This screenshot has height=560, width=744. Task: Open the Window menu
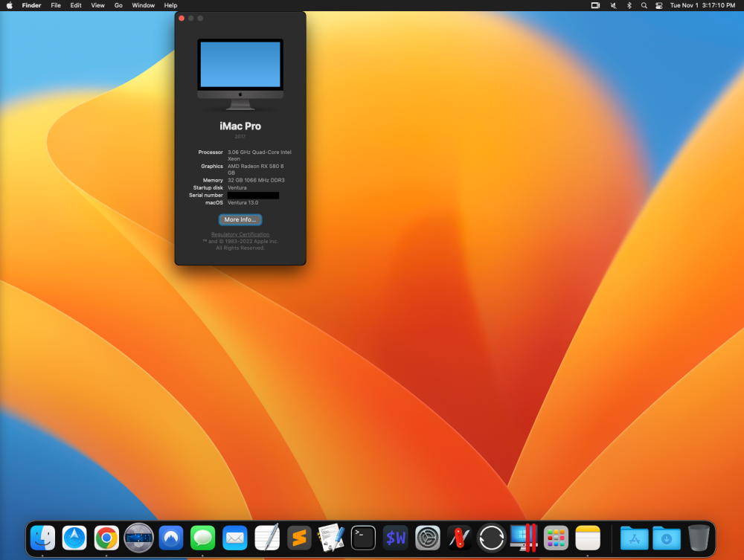click(144, 5)
